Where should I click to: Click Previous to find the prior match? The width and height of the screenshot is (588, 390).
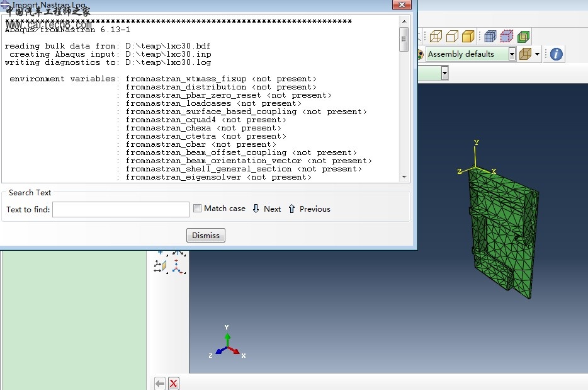309,209
